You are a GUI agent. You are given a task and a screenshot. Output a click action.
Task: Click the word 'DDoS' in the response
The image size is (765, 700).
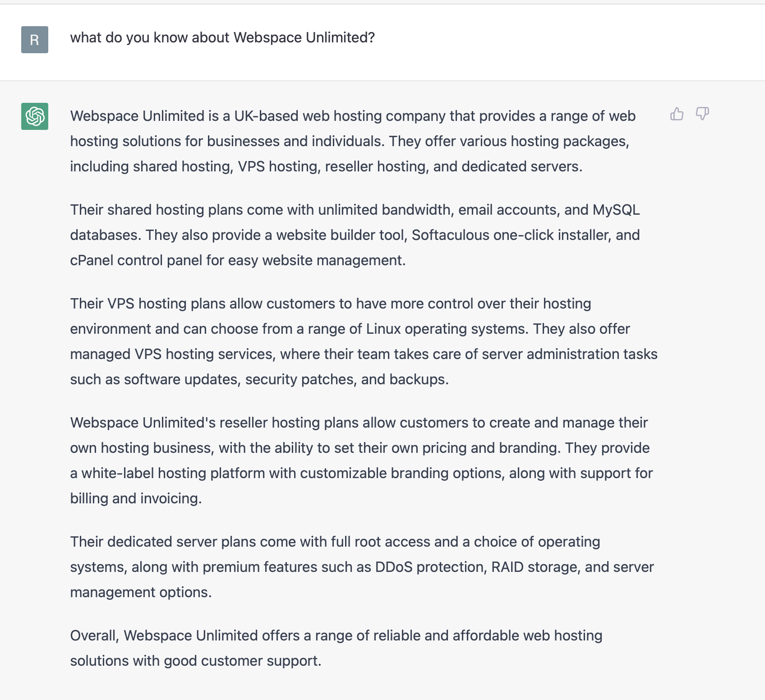click(x=393, y=567)
